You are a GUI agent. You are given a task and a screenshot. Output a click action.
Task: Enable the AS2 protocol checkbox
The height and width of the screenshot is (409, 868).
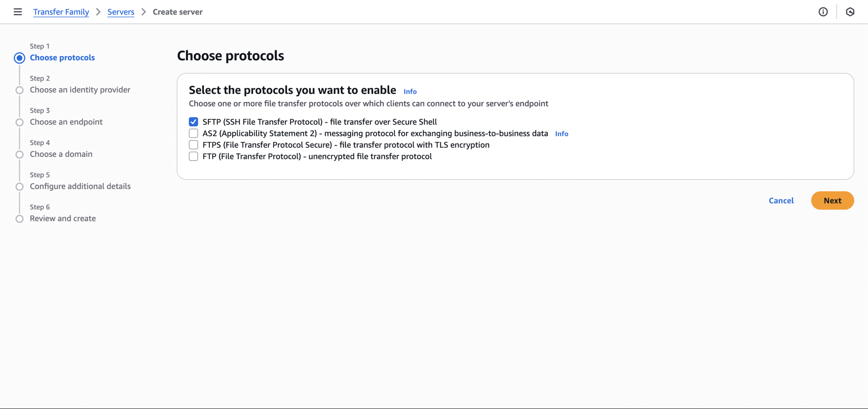[x=193, y=133]
